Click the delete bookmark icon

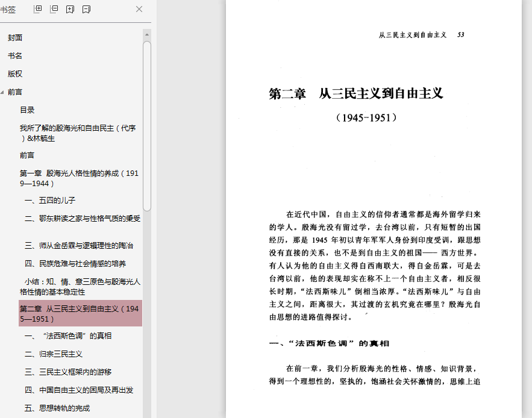pyautogui.click(x=87, y=9)
